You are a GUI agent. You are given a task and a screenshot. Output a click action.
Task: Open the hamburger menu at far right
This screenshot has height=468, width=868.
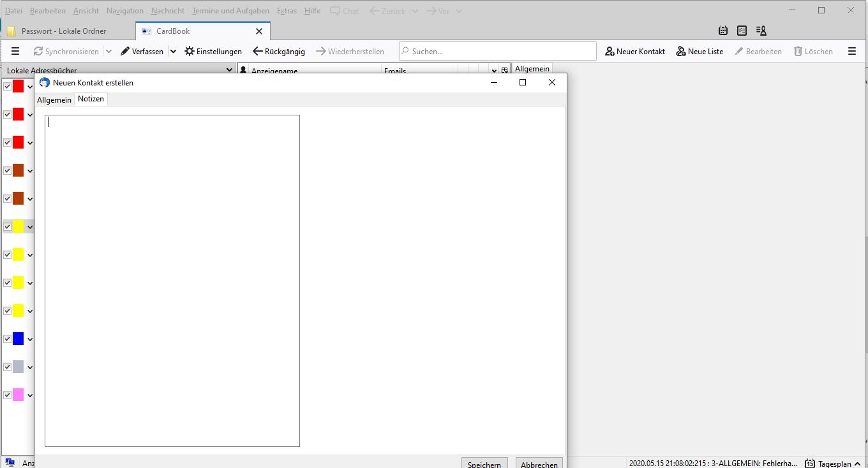point(851,52)
